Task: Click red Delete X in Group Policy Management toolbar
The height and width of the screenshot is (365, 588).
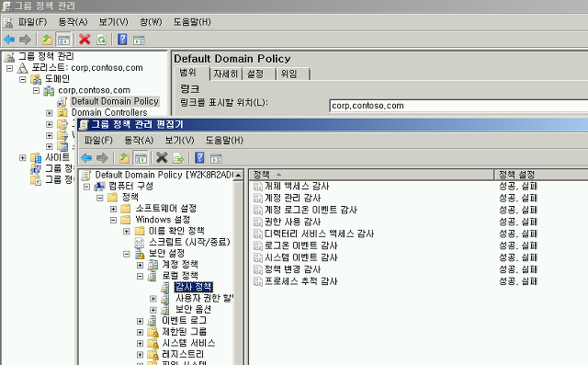Action: click(x=85, y=40)
